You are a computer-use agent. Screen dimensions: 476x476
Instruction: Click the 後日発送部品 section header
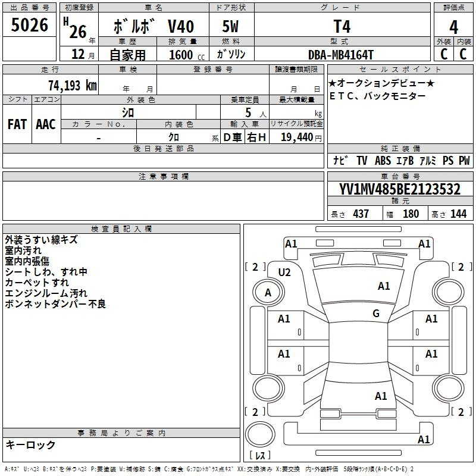tap(163, 148)
